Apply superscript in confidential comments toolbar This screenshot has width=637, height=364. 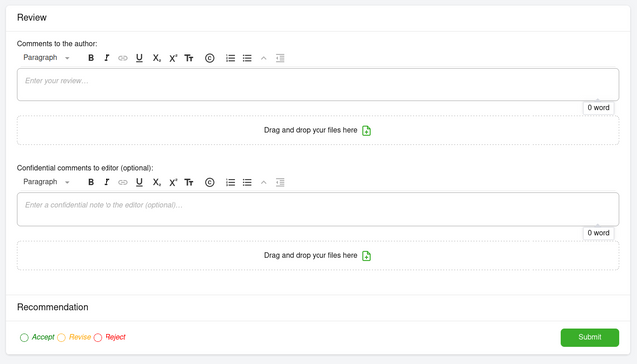173,182
